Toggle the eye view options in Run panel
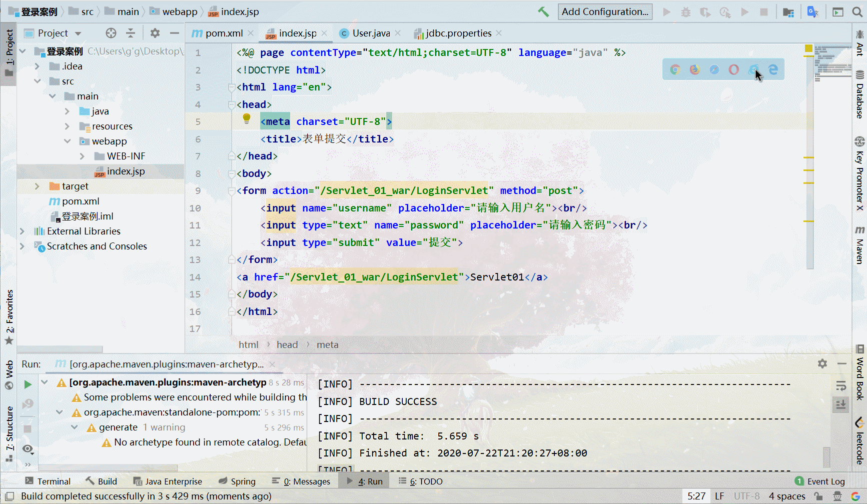Viewport: 867px width, 504px height. point(28,448)
